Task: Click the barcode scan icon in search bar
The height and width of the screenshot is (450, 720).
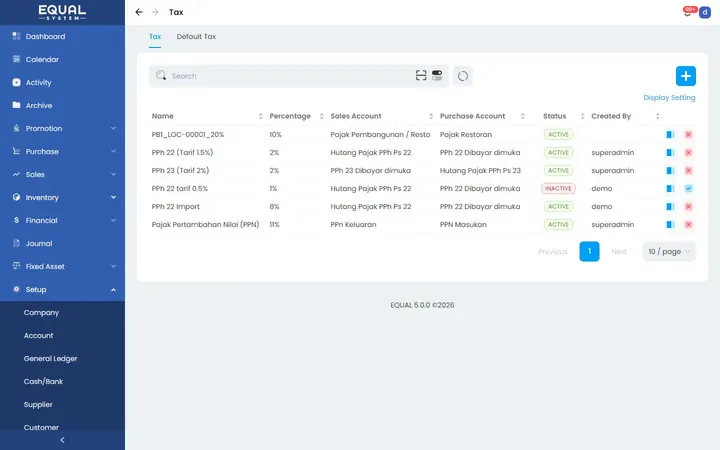Action: pyautogui.click(x=421, y=75)
